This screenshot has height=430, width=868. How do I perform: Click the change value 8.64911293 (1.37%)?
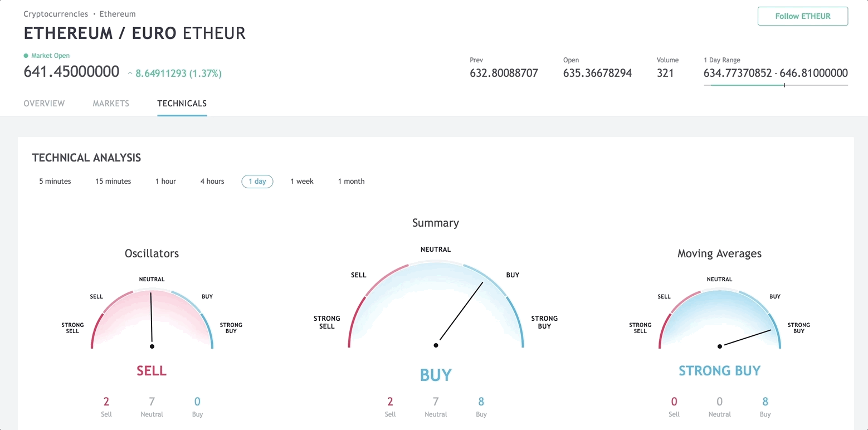coord(178,74)
